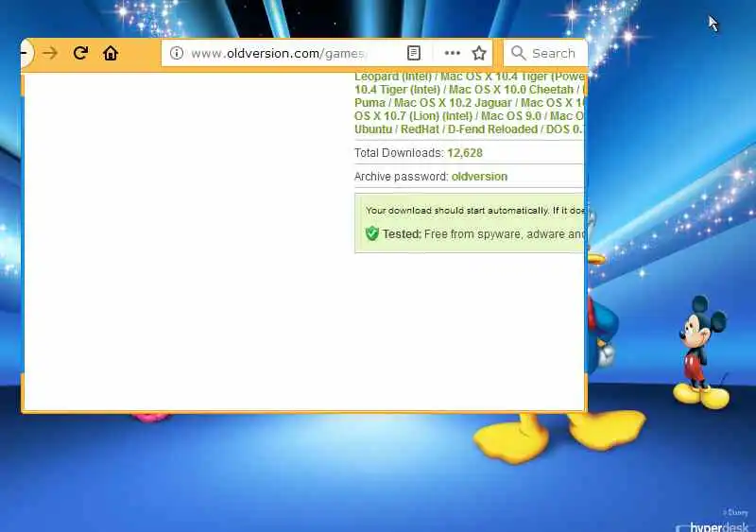The image size is (756, 532).
Task: Click the 'Archive password:' label
Action: point(401,177)
